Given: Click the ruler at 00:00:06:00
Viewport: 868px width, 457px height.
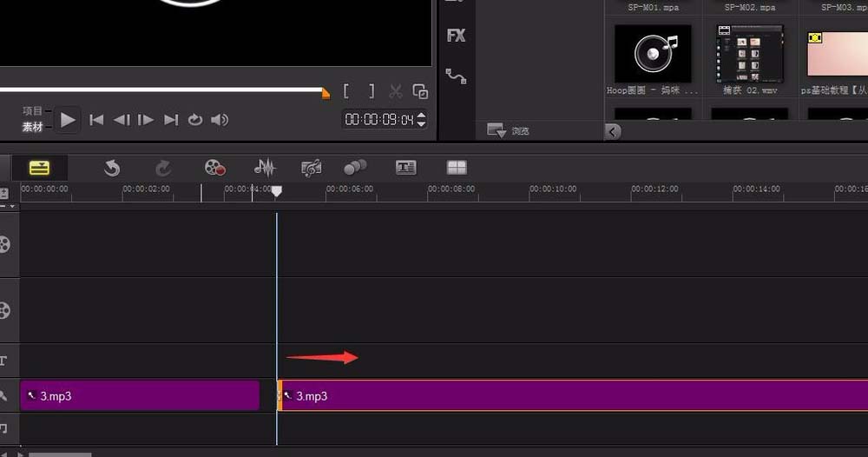Looking at the screenshot, I should tap(349, 189).
